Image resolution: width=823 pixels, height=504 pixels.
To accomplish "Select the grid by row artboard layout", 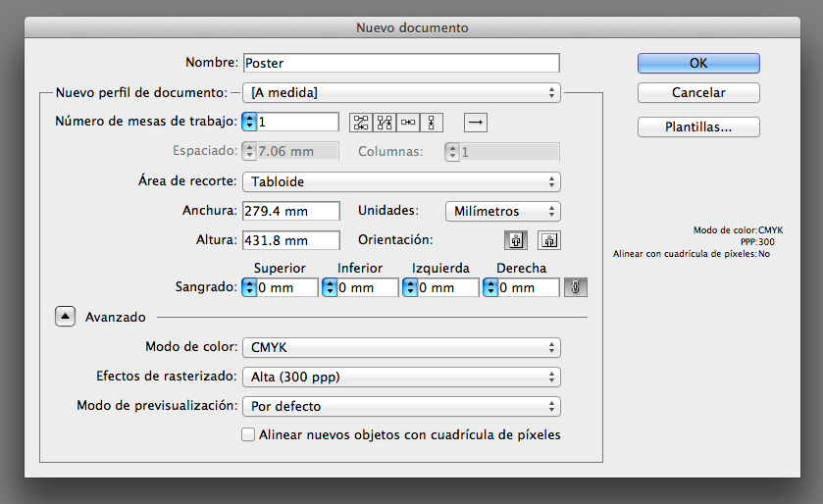I will click(361, 123).
